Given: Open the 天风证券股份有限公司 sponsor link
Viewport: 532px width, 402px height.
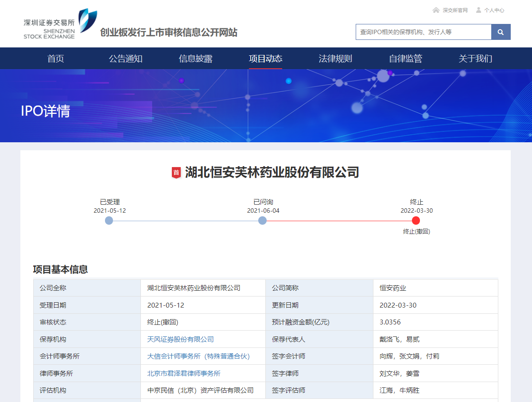Looking at the screenshot, I should [181, 340].
